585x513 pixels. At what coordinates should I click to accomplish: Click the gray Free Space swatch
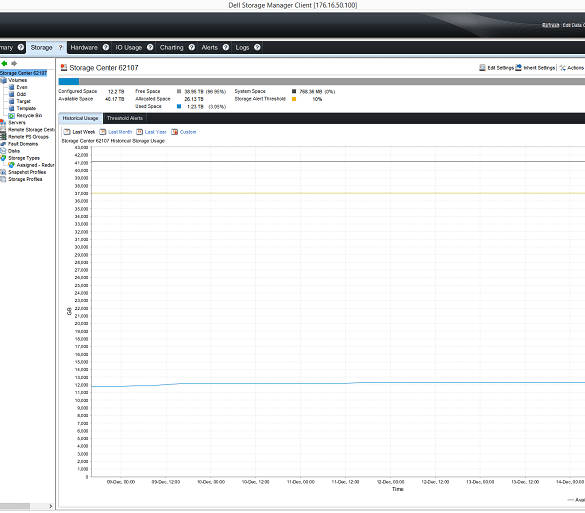pos(179,91)
